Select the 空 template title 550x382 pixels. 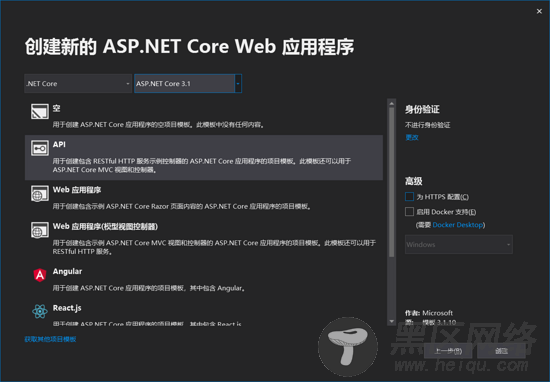point(56,108)
